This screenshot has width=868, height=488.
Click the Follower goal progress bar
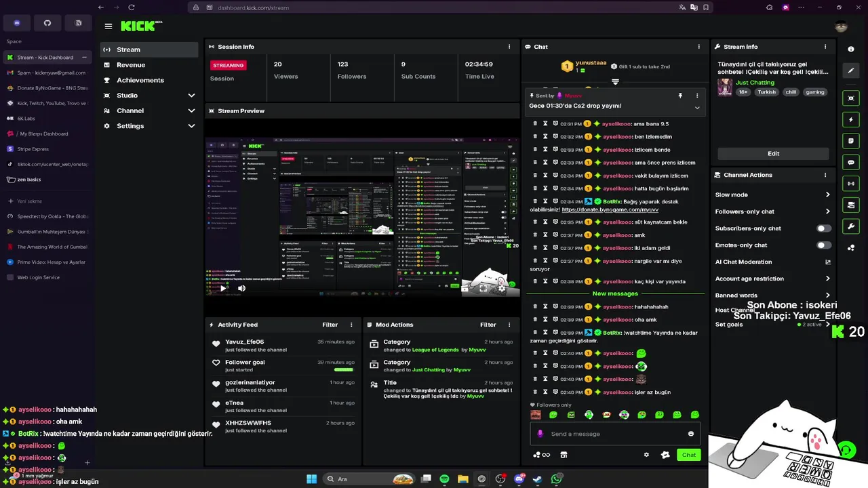[x=344, y=370]
